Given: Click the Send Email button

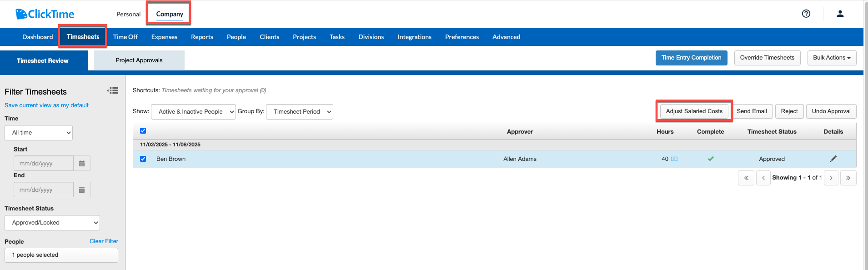Looking at the screenshot, I should coord(752,111).
